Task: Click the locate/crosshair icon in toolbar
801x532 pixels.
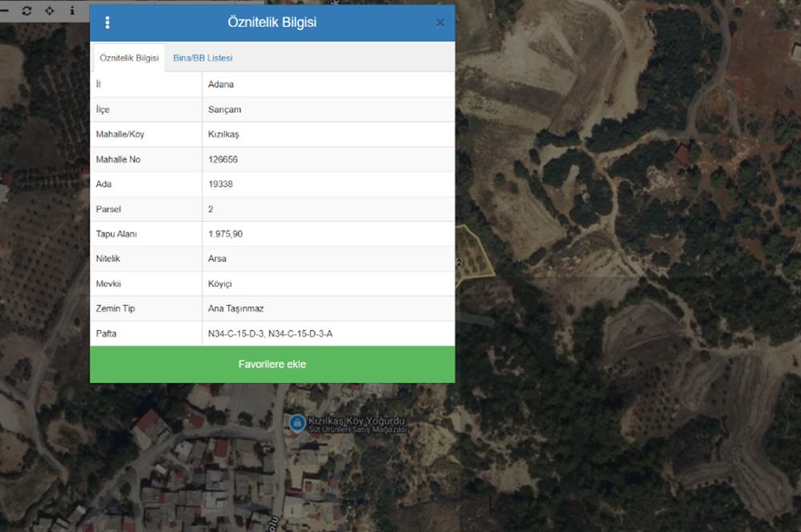Action: (x=50, y=10)
